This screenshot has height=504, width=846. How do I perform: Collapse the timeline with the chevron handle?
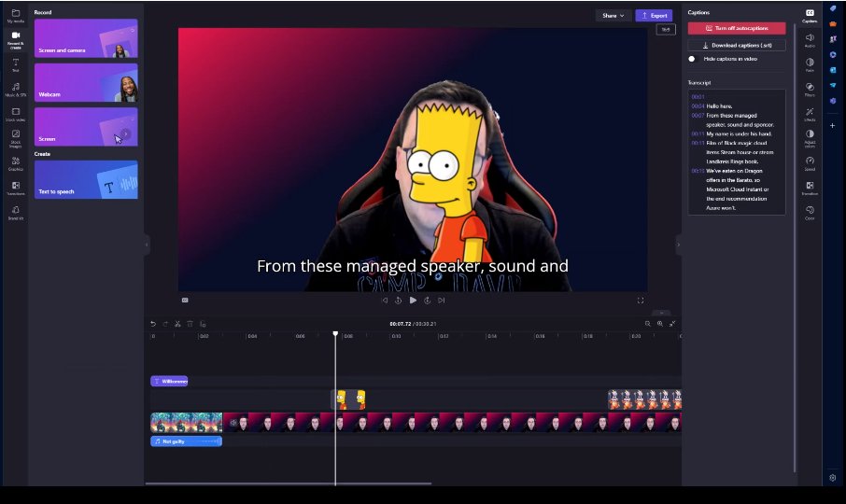point(661,313)
